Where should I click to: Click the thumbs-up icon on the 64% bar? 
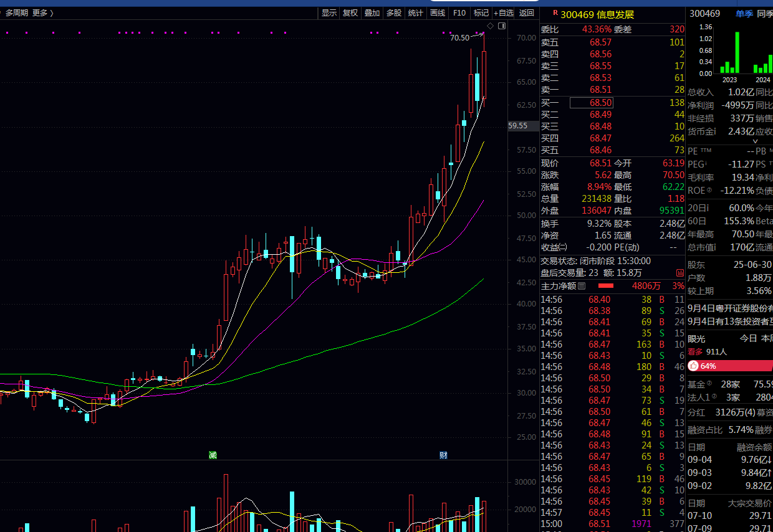coord(693,366)
